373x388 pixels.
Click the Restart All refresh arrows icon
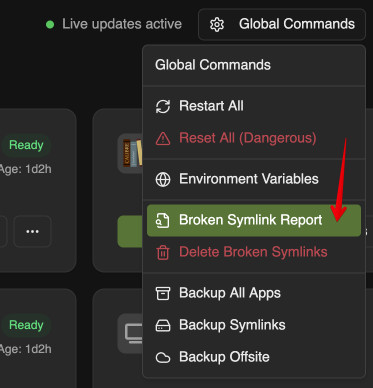click(163, 106)
